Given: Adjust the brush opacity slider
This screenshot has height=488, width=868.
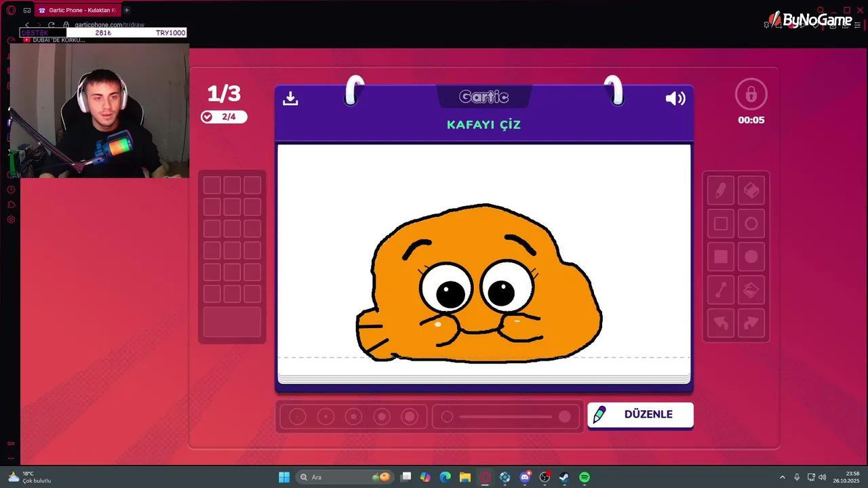Looking at the screenshot, I should click(x=507, y=417).
